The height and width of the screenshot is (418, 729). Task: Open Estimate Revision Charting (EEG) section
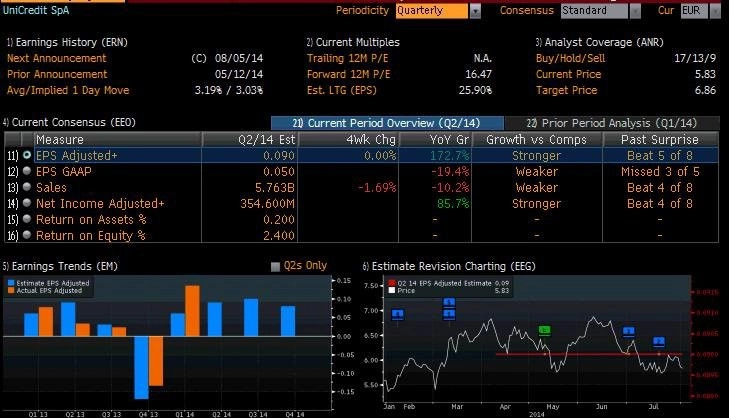[x=449, y=266]
